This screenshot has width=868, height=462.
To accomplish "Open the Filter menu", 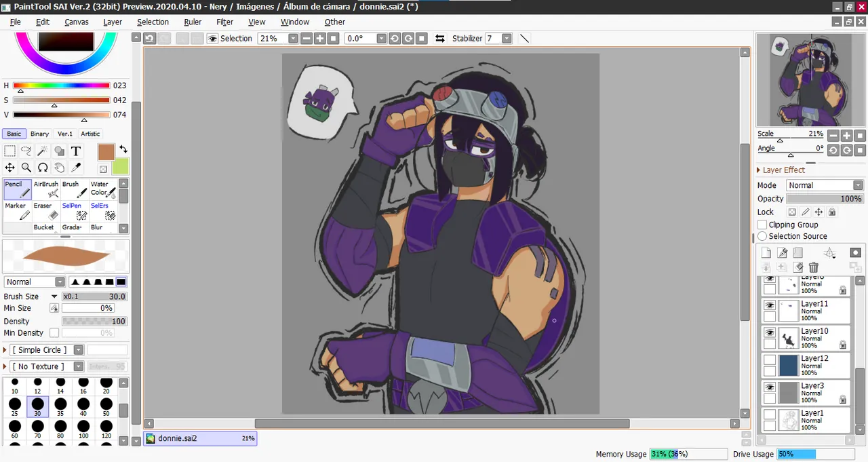I will pyautogui.click(x=224, y=22).
